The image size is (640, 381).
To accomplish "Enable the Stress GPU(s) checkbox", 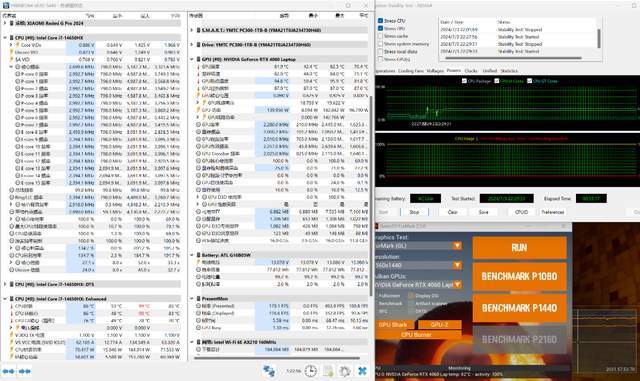I will click(x=380, y=59).
